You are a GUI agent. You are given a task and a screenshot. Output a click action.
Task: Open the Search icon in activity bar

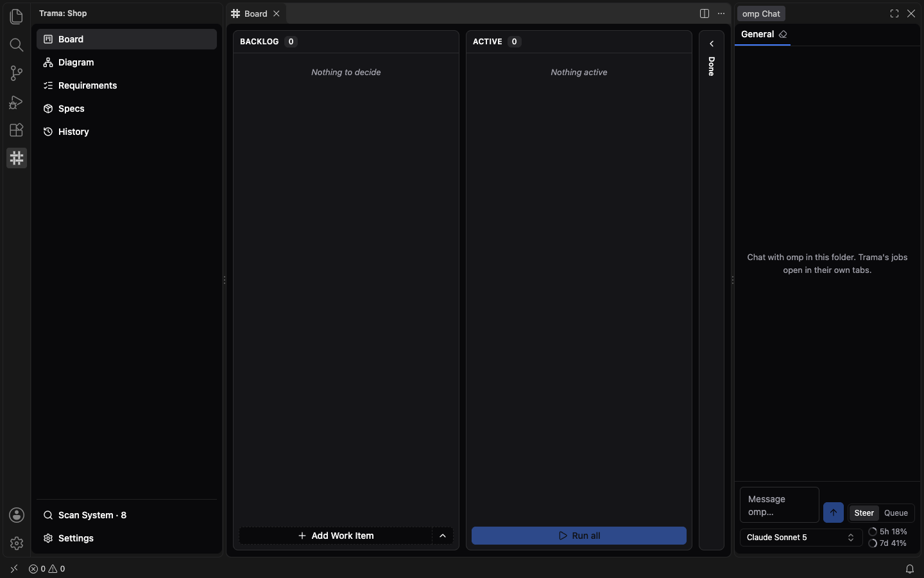pos(17,45)
